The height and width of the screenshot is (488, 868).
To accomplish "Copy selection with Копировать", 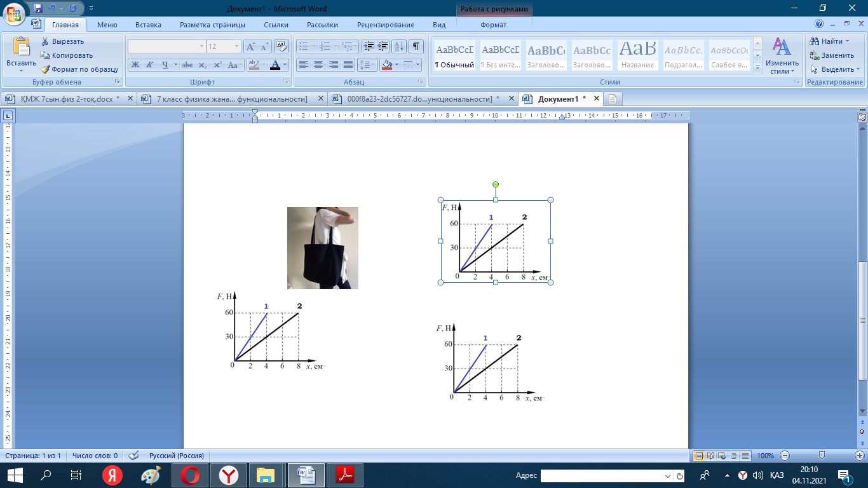I will (67, 55).
